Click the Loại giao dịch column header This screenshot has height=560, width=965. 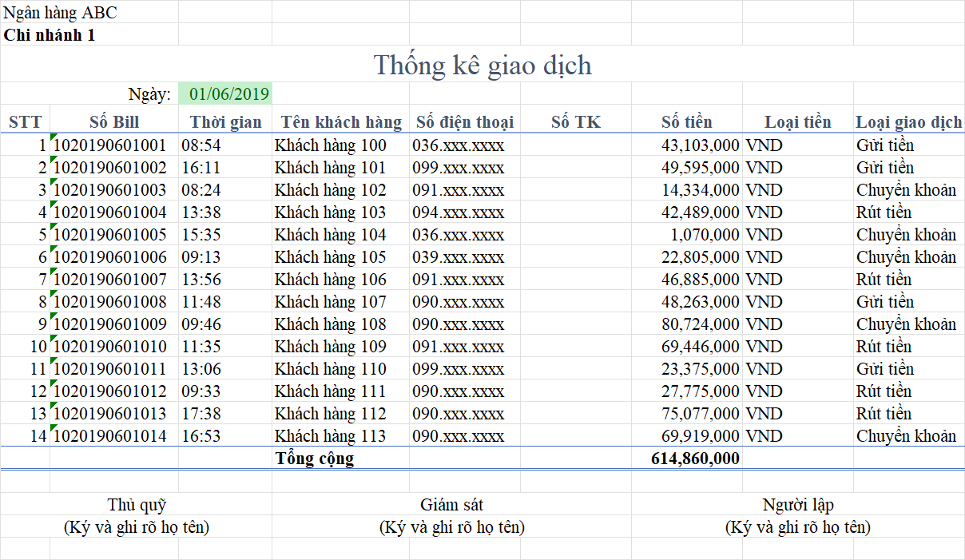point(909,122)
